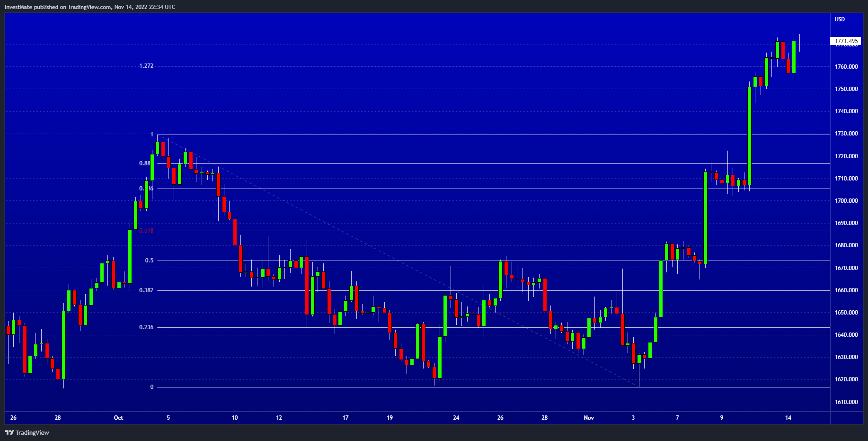This screenshot has width=868, height=441.
Task: Select the 0.236 Fibonacci level label
Action: pyautogui.click(x=146, y=327)
